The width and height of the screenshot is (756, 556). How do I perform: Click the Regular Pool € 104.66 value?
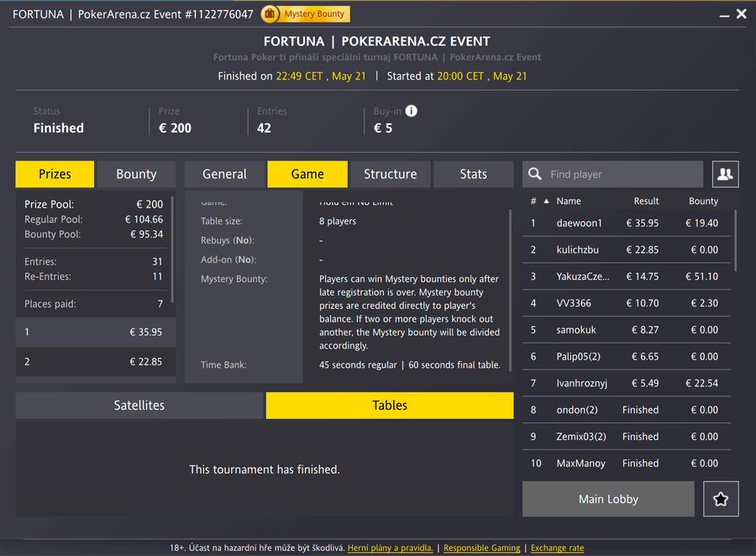pos(144,219)
